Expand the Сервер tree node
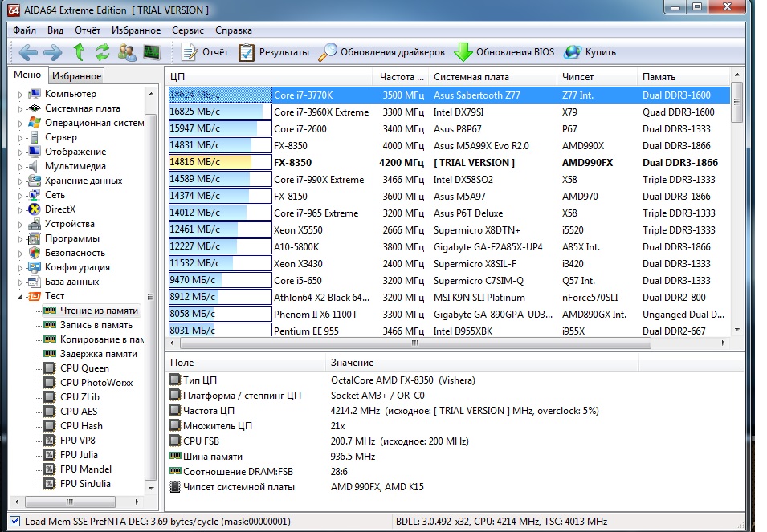Screen dimensions: 767x532 pos(20,138)
